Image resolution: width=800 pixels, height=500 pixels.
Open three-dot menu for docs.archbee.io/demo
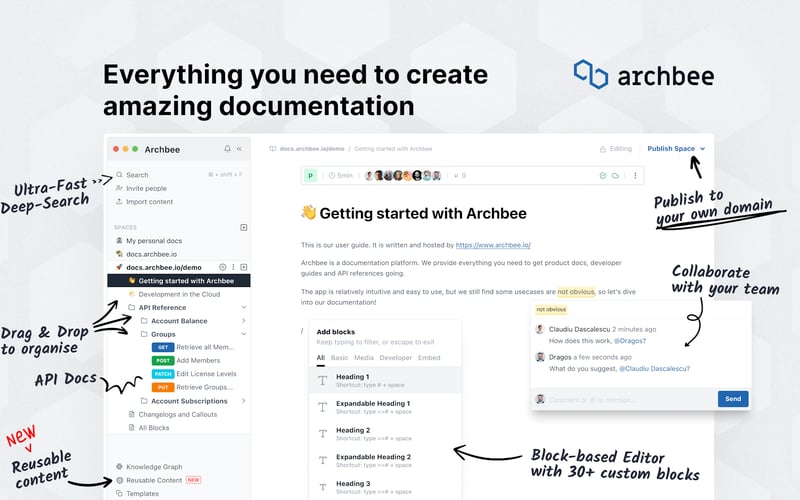233,267
